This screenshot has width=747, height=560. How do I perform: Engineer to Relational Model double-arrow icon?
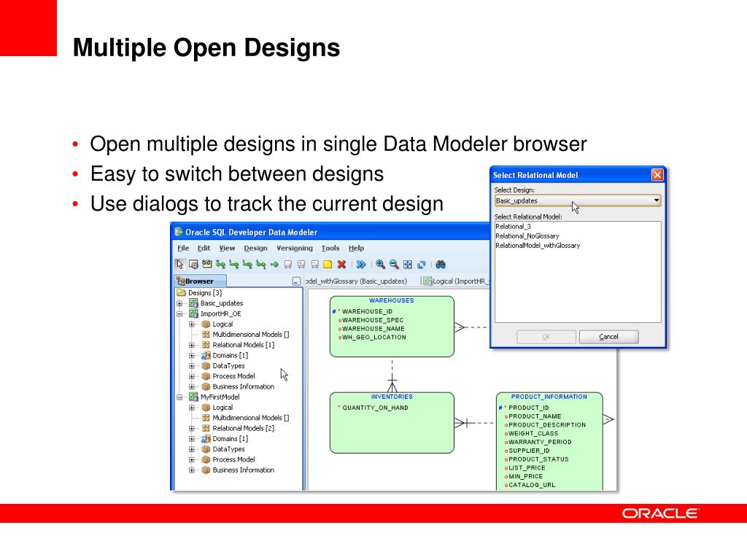(361, 264)
